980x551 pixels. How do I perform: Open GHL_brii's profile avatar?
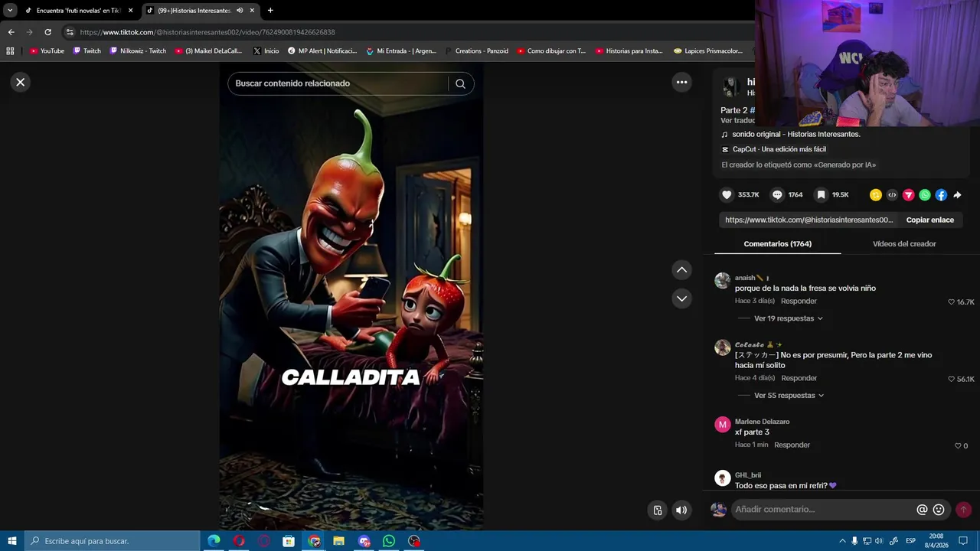point(722,478)
